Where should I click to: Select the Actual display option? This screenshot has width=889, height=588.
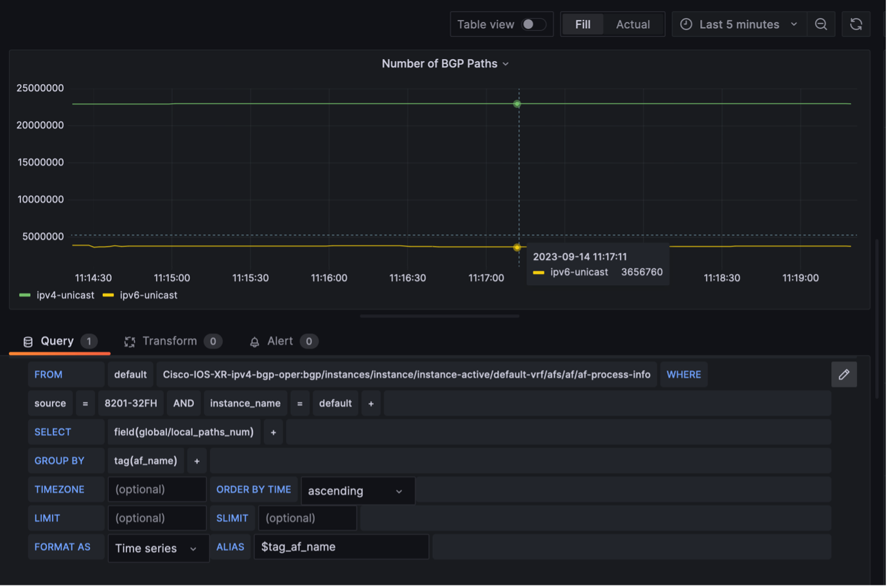[633, 24]
